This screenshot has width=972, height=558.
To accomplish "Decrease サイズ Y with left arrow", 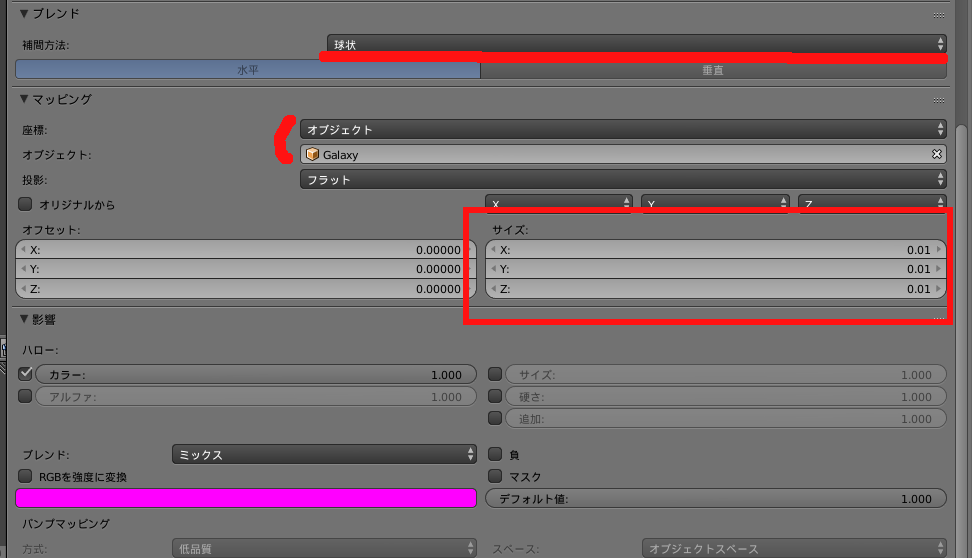I will (493, 268).
